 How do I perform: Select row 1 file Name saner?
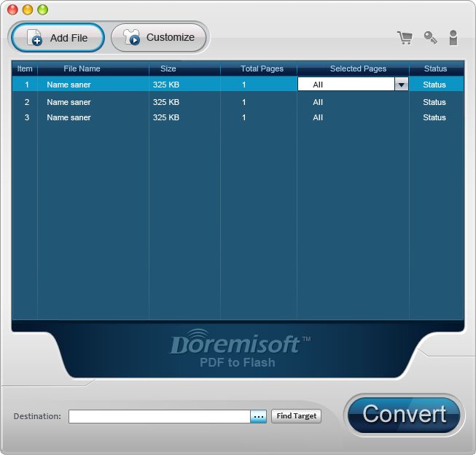(69, 85)
